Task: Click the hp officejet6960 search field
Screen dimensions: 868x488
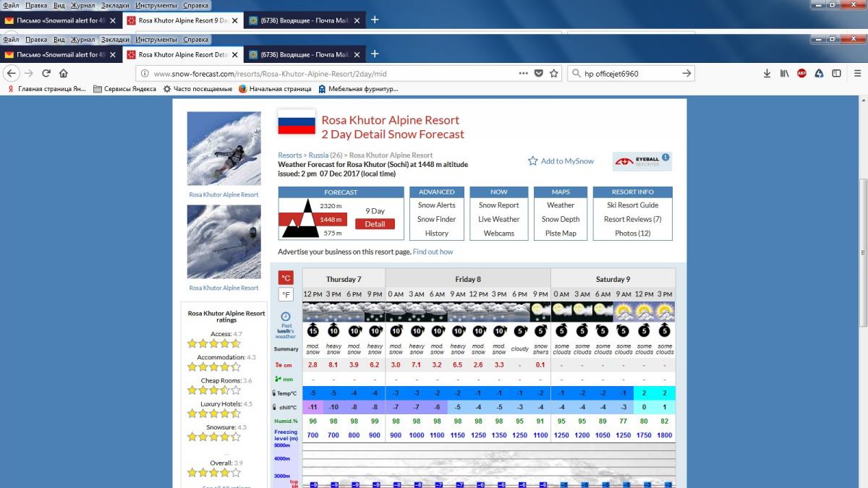Action: 631,73
